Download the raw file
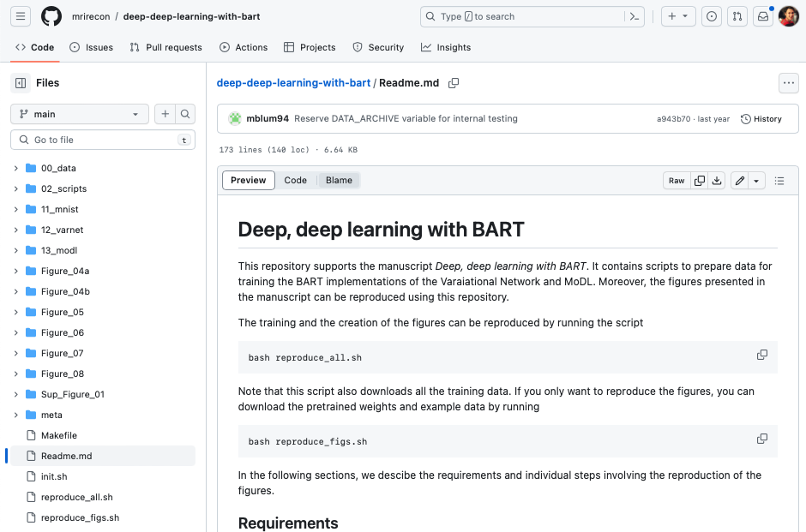 click(718, 181)
